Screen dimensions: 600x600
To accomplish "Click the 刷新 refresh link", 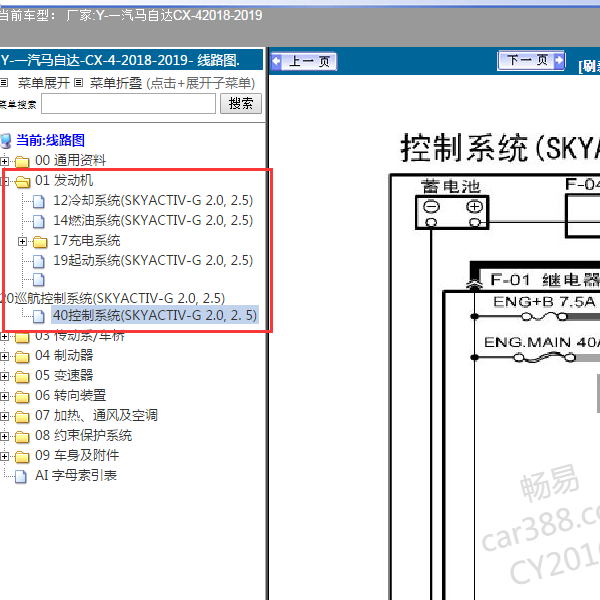I will coord(589,66).
